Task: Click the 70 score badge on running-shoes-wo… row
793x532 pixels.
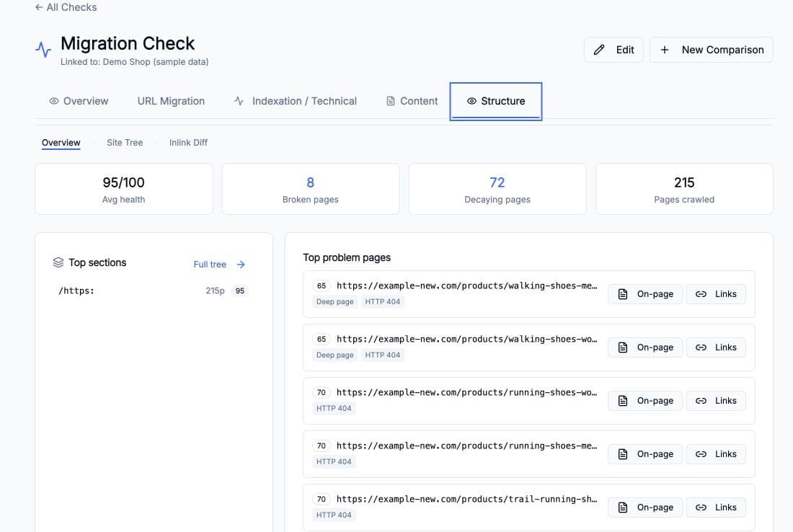Action: [x=321, y=392]
